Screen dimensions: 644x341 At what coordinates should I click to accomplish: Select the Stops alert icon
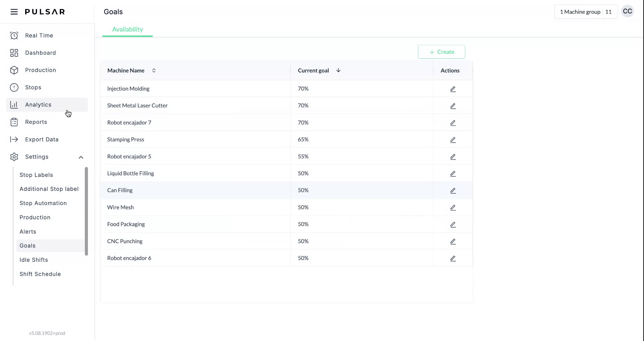(x=14, y=87)
